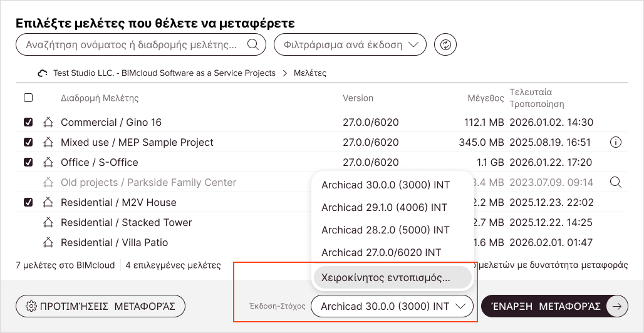The height and width of the screenshot is (333, 644).
Task: Click the ΈΝΑΡΞΗ ΜΕΤΑΦΟΡΆΣ button
Action: click(554, 306)
